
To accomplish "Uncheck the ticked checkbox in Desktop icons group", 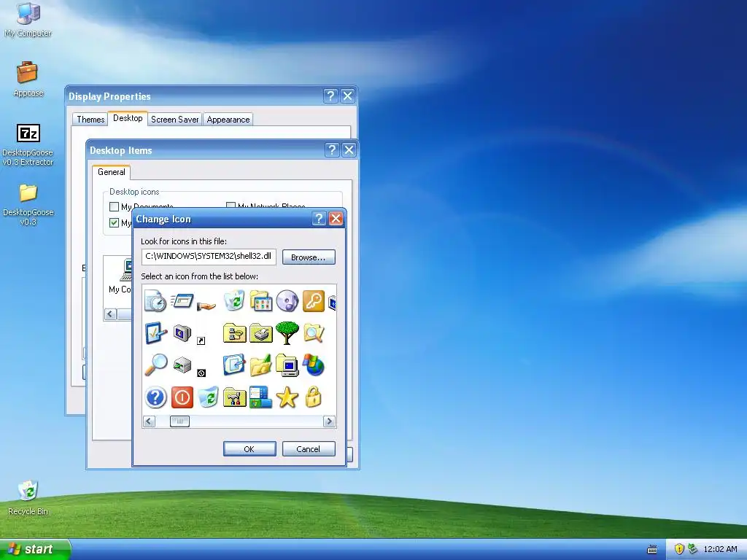I will [x=114, y=222].
